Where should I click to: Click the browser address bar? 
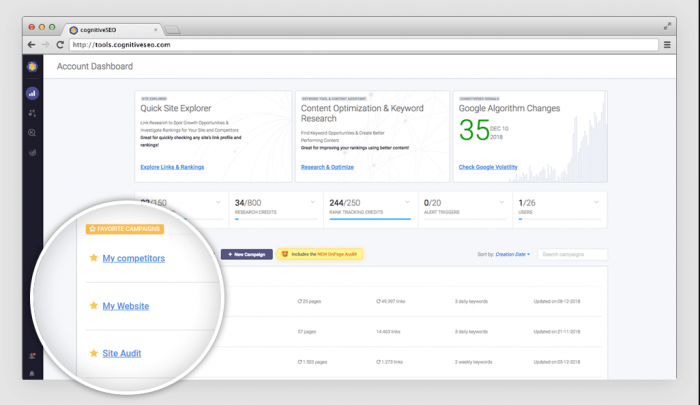[363, 45]
